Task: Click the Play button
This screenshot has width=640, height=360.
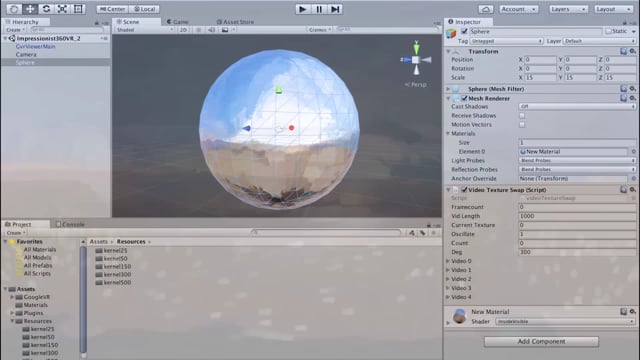Action: click(302, 9)
